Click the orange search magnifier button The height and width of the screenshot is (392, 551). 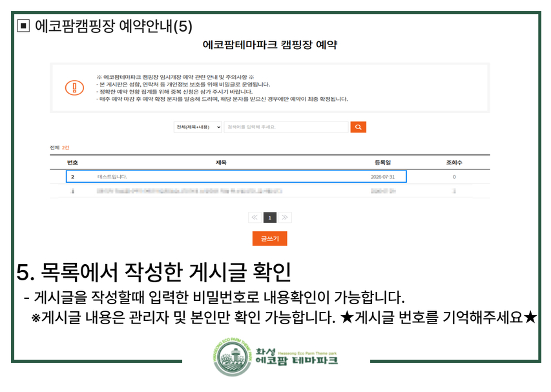(x=358, y=127)
